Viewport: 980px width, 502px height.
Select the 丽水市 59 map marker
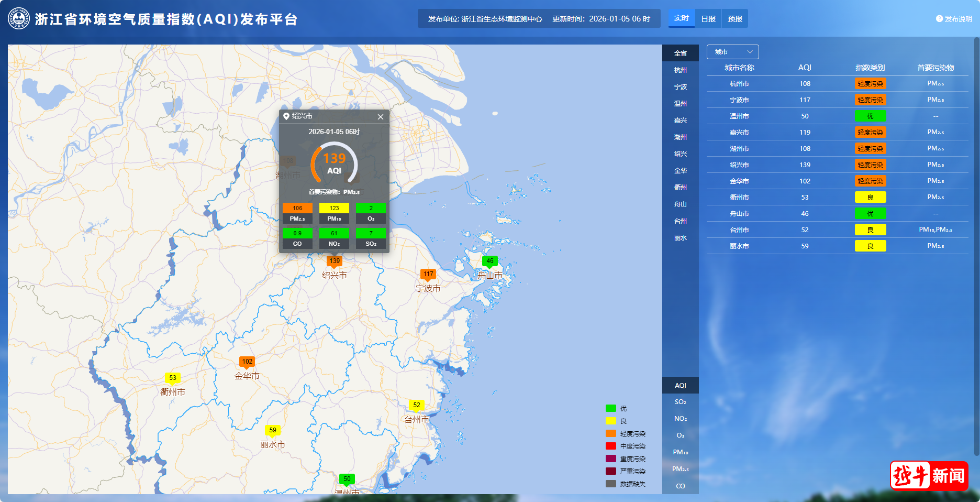tap(273, 430)
